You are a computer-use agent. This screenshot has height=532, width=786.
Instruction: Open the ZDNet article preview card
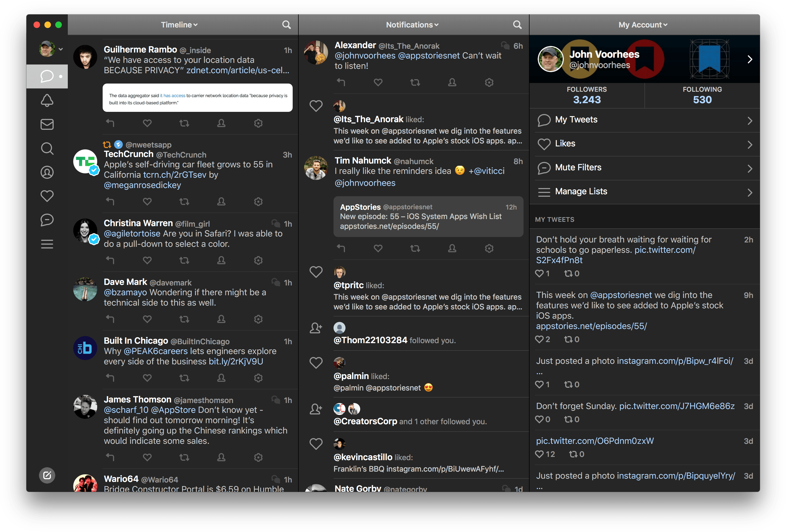pyautogui.click(x=197, y=98)
